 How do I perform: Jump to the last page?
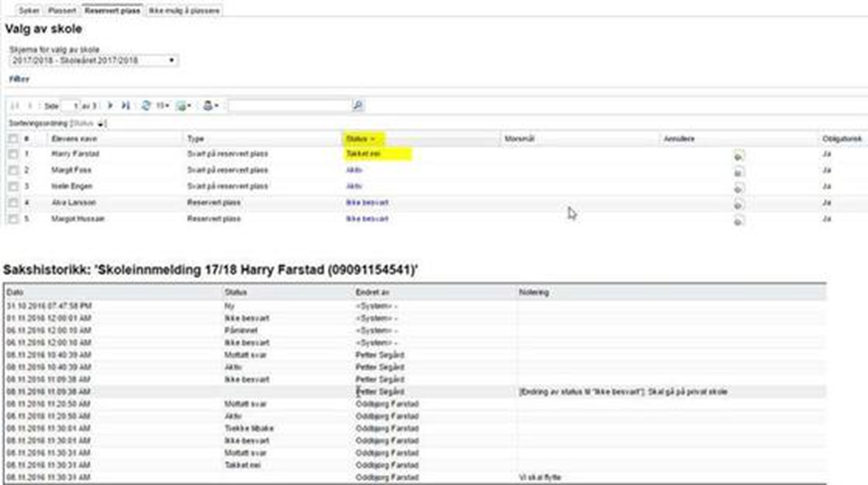point(125,105)
